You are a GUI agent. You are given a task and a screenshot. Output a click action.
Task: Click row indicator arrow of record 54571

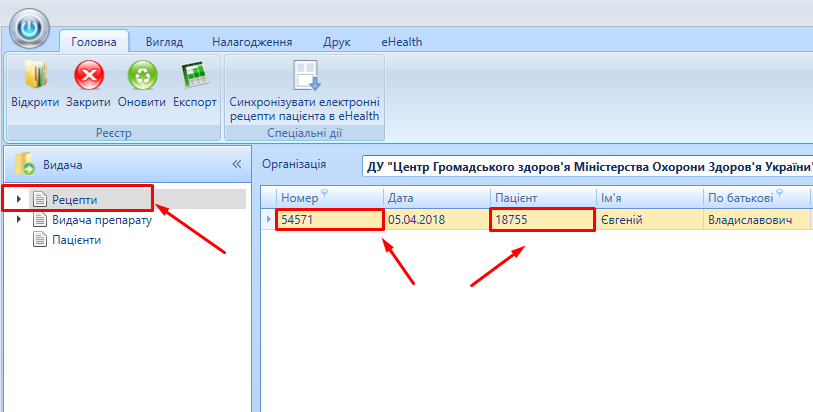[x=269, y=219]
